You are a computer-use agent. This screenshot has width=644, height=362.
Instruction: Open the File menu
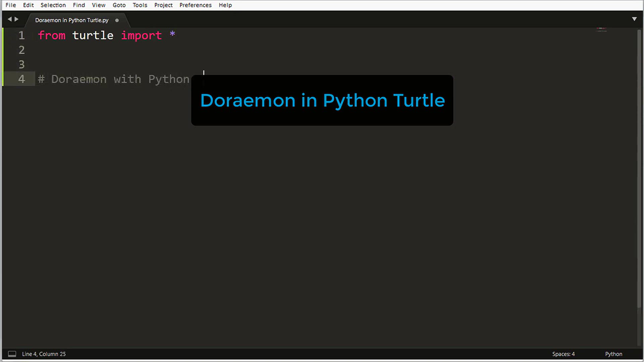coord(11,5)
